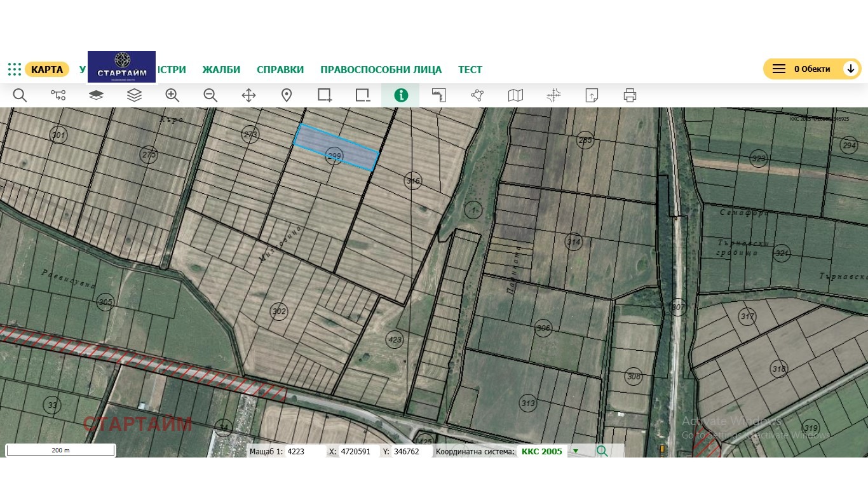Select the measure ruler tool
This screenshot has height=488, width=868.
[x=439, y=95]
